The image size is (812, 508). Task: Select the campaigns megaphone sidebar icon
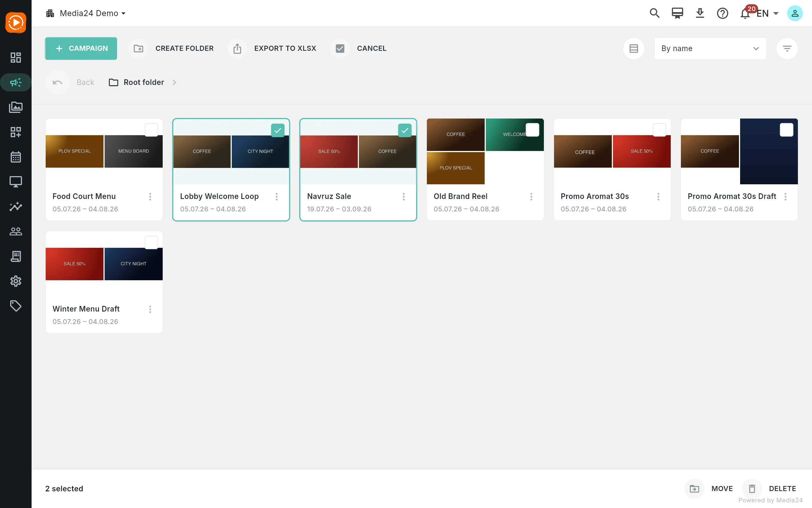[x=16, y=82]
